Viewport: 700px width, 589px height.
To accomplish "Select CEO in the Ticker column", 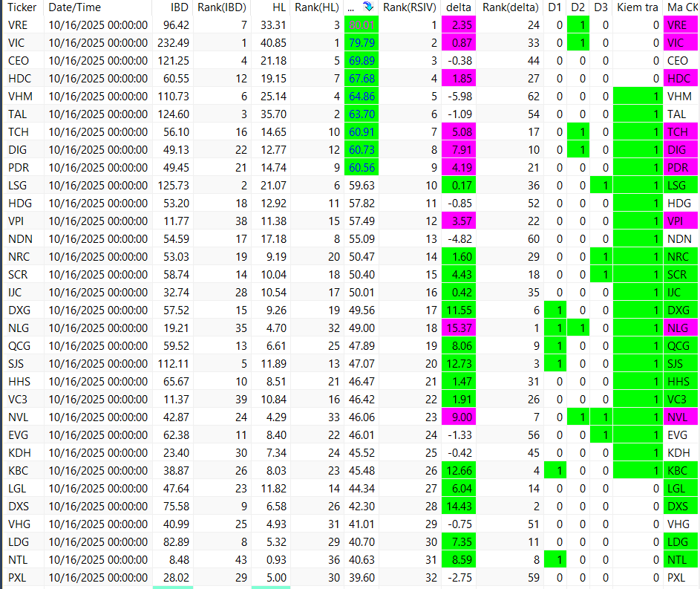I will [x=19, y=61].
